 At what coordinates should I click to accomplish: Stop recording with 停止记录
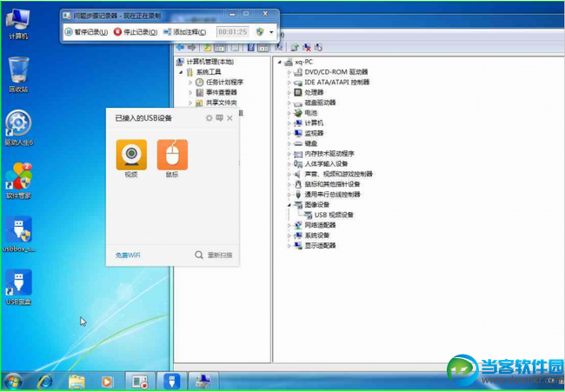pyautogui.click(x=136, y=32)
